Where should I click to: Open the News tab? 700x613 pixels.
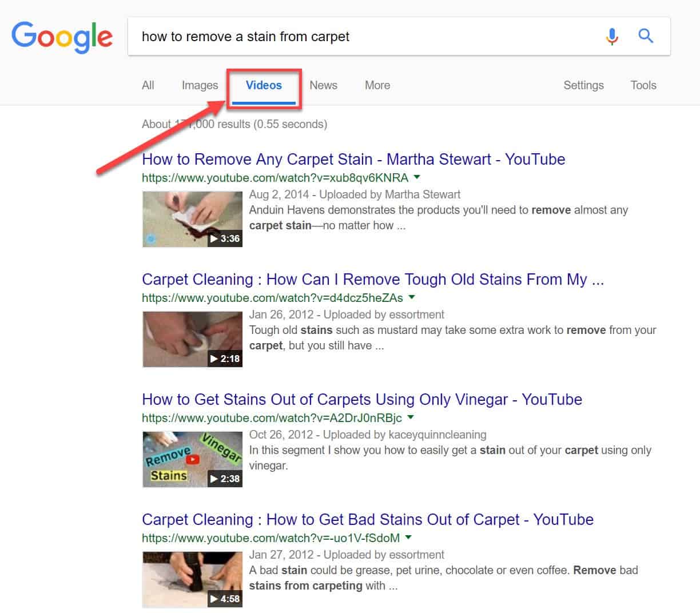click(x=323, y=85)
